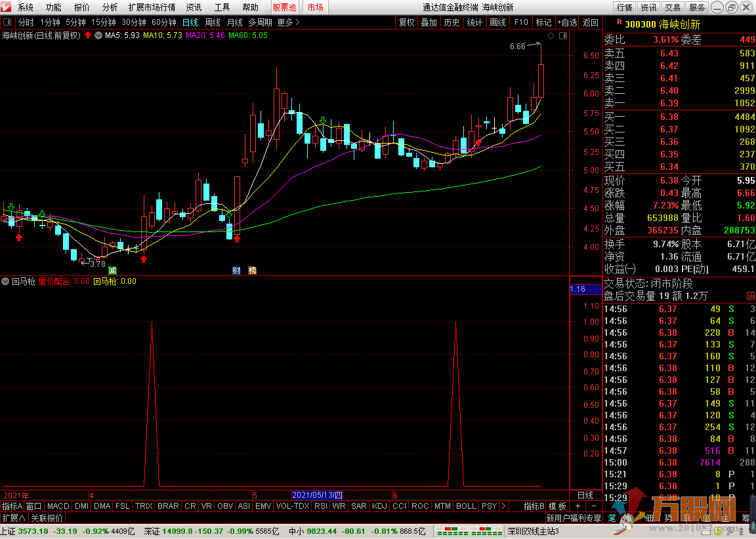Click the 行情 button at top right

624,7
